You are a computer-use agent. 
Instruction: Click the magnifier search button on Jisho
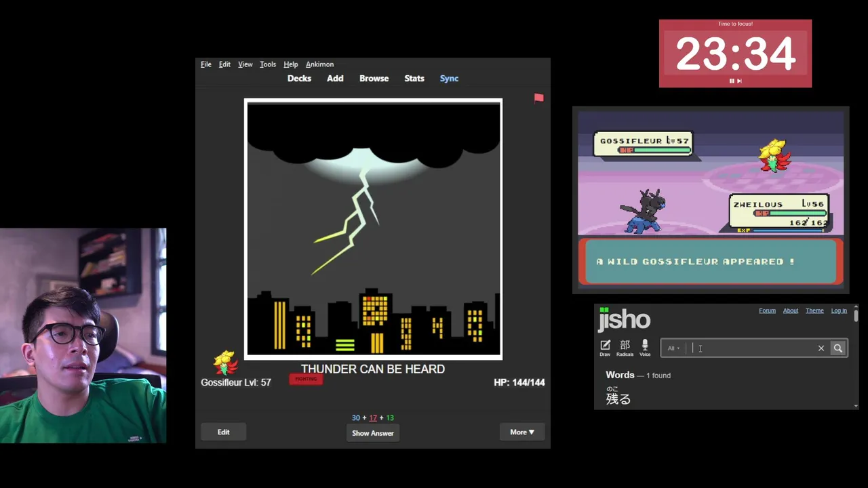[x=838, y=348]
